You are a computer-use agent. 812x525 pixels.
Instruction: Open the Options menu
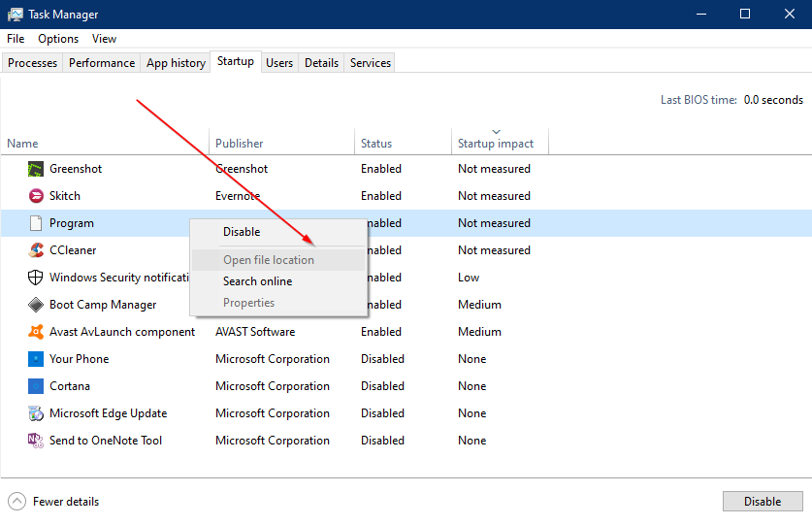(58, 39)
